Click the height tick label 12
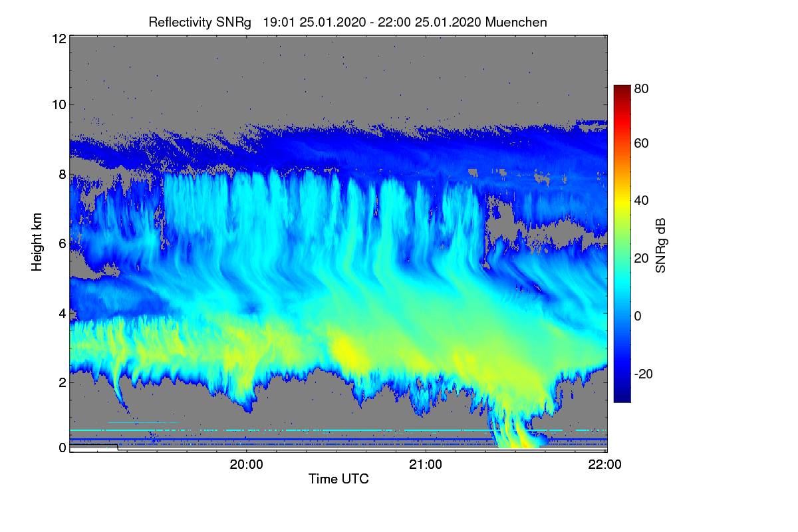798x532 pixels. point(59,39)
